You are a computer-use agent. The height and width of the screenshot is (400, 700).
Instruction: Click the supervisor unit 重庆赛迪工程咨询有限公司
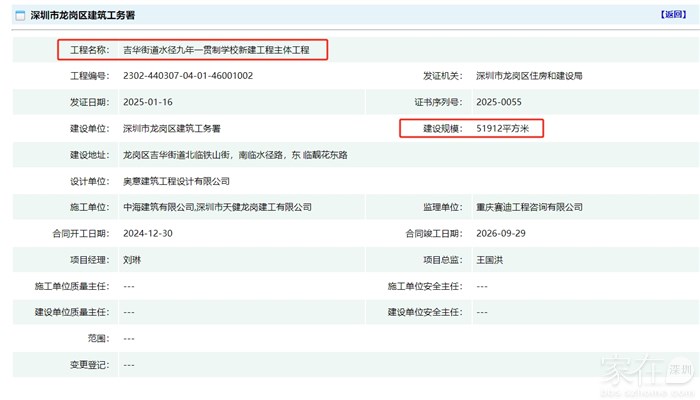point(529,207)
